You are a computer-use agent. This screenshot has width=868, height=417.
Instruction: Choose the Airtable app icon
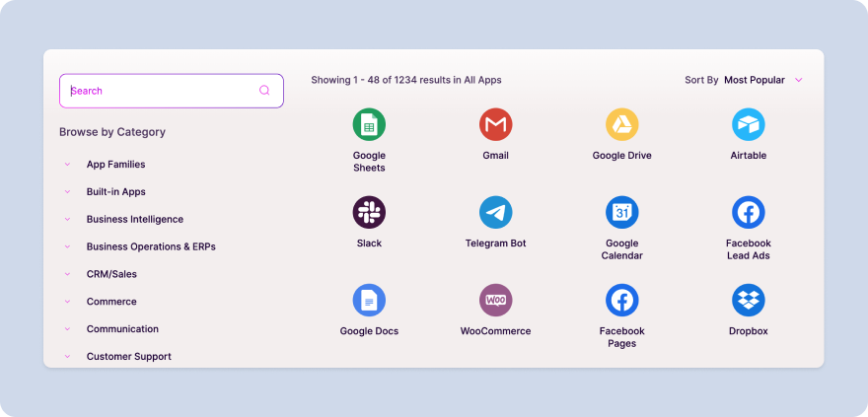(748, 125)
